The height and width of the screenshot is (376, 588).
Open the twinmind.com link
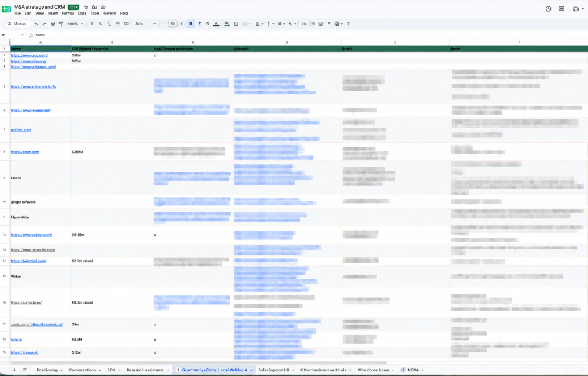coord(28,261)
